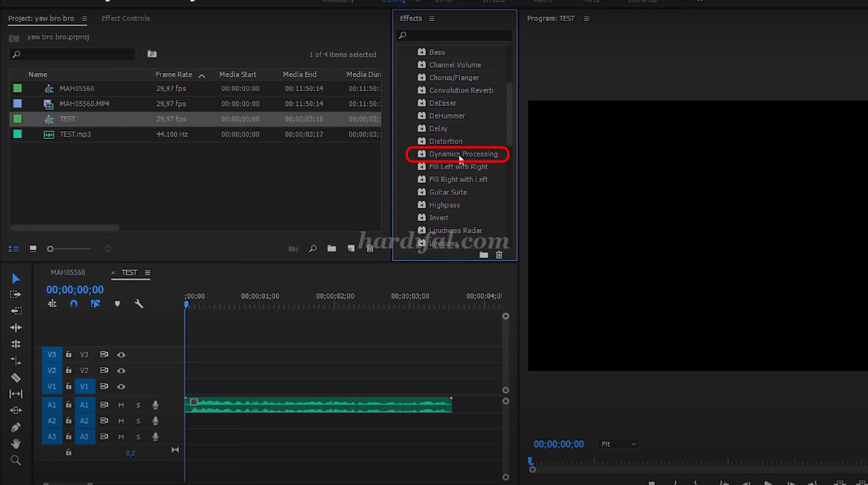Toggle V1 track output eye
868x485 pixels.
pyautogui.click(x=122, y=387)
